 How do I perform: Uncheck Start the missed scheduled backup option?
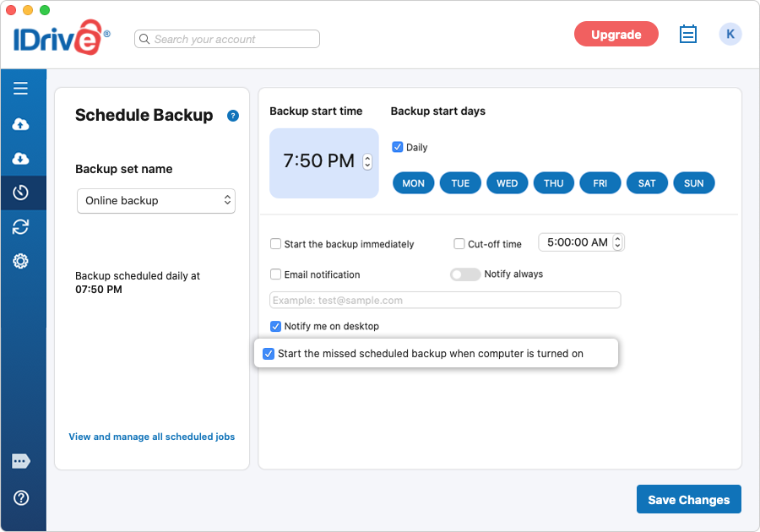tap(268, 354)
